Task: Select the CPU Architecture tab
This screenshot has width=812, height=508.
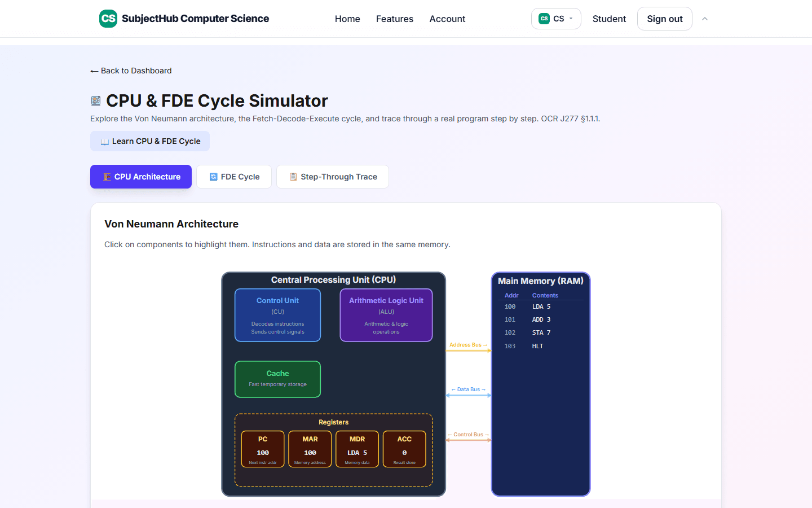Action: tap(141, 177)
